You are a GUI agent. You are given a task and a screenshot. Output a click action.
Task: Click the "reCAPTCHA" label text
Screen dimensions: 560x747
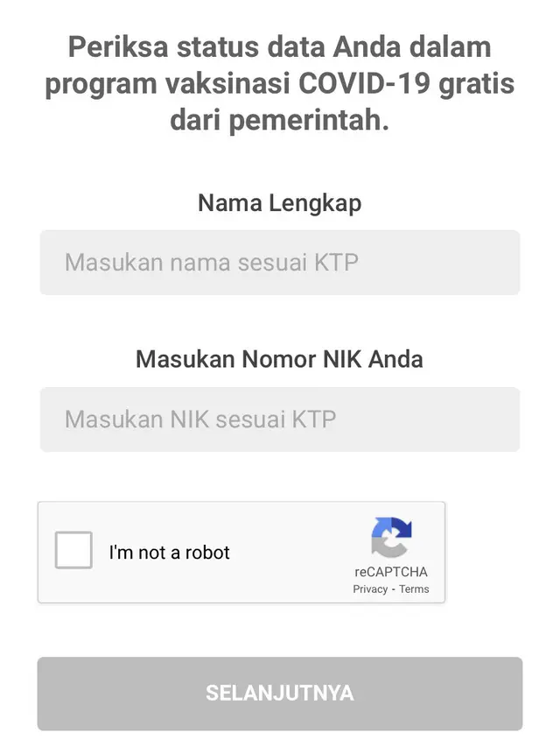click(391, 570)
